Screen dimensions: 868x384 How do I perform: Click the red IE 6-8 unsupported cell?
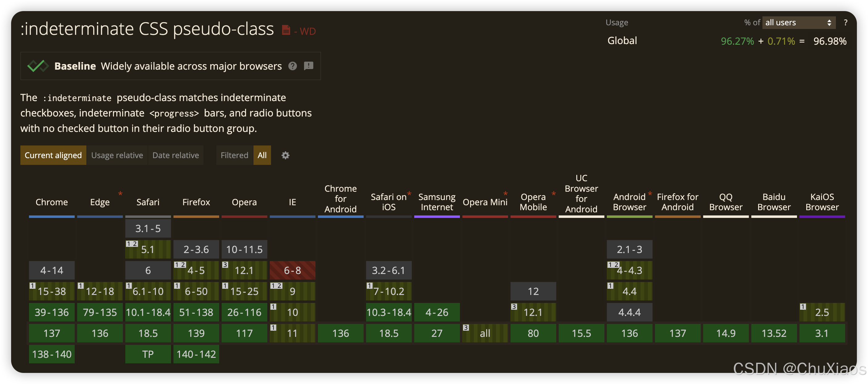coord(292,270)
